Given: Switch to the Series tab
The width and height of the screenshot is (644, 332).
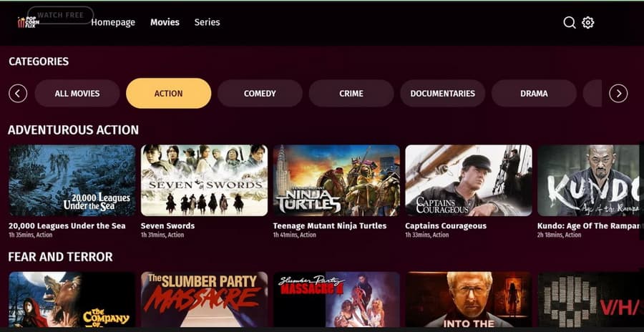Looking at the screenshot, I should pyautogui.click(x=207, y=22).
